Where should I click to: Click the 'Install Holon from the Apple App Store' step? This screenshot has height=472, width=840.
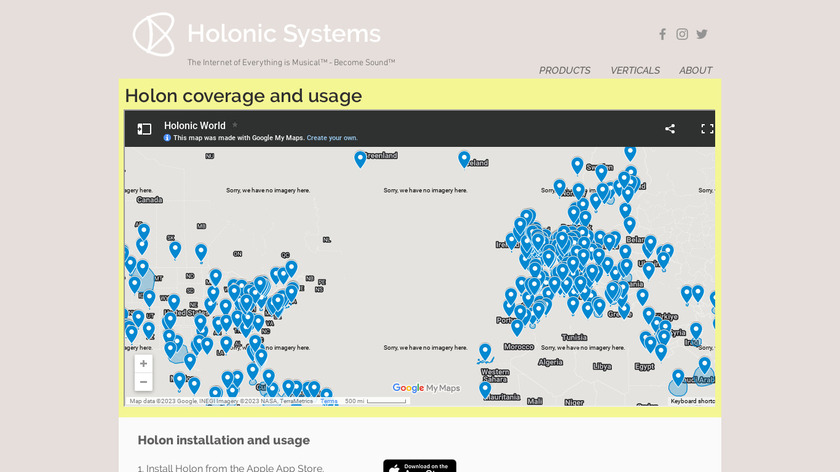[x=231, y=468]
